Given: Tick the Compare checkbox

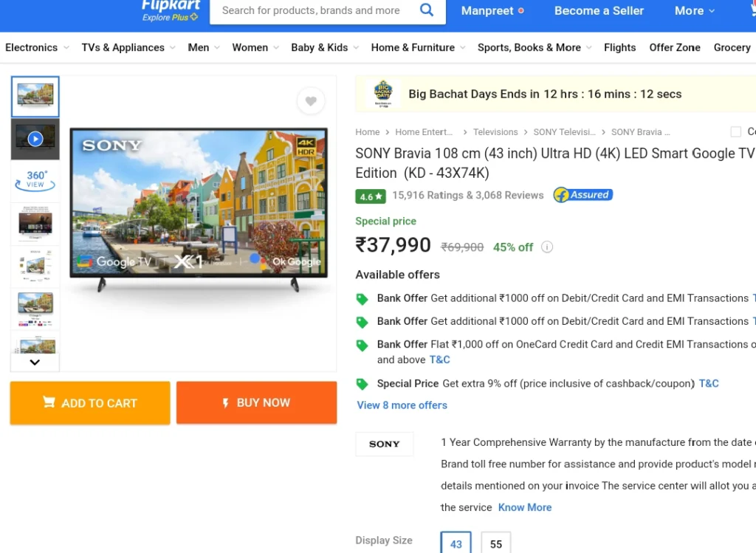Looking at the screenshot, I should click(736, 131).
